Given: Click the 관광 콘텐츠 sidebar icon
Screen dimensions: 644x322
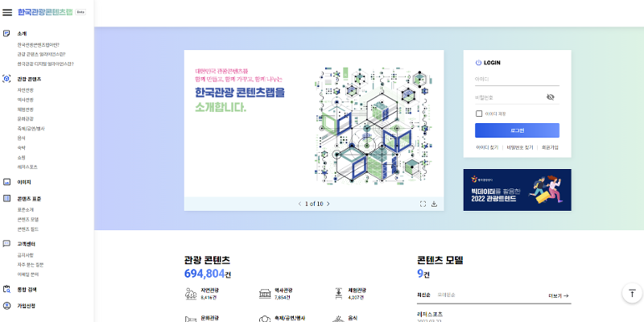Looking at the screenshot, I should pos(6,79).
